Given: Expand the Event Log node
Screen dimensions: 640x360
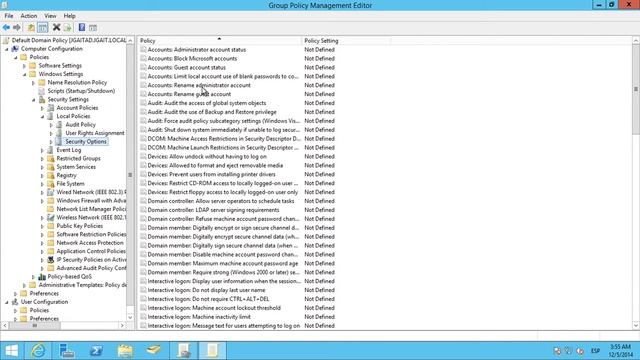Looking at the screenshot, I should point(42,150).
